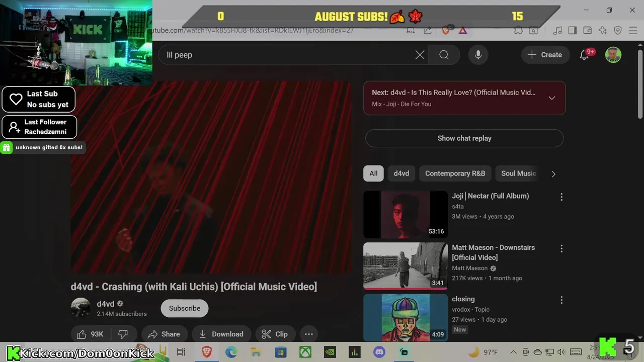Open Brave hamburger main menu
Image resolution: width=644 pixels, height=362 pixels.
click(632, 30)
